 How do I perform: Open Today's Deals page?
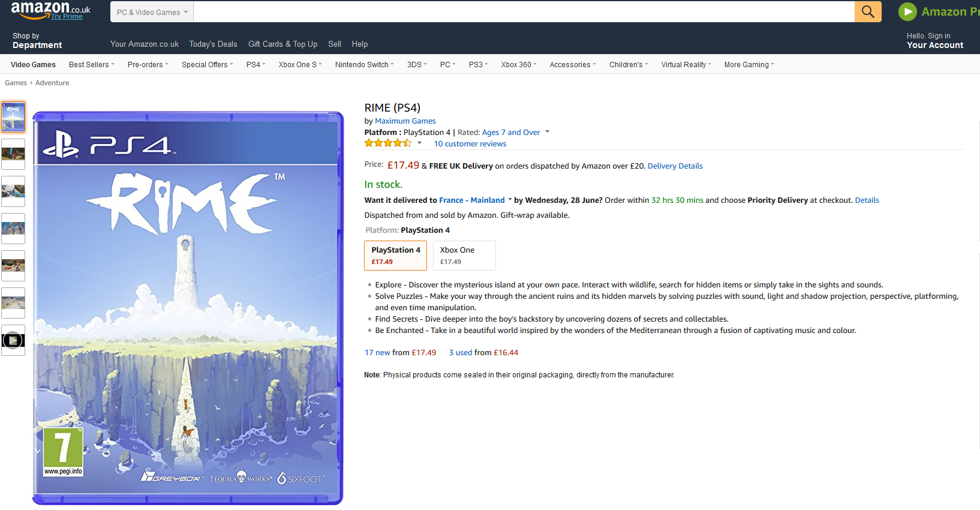pyautogui.click(x=213, y=44)
